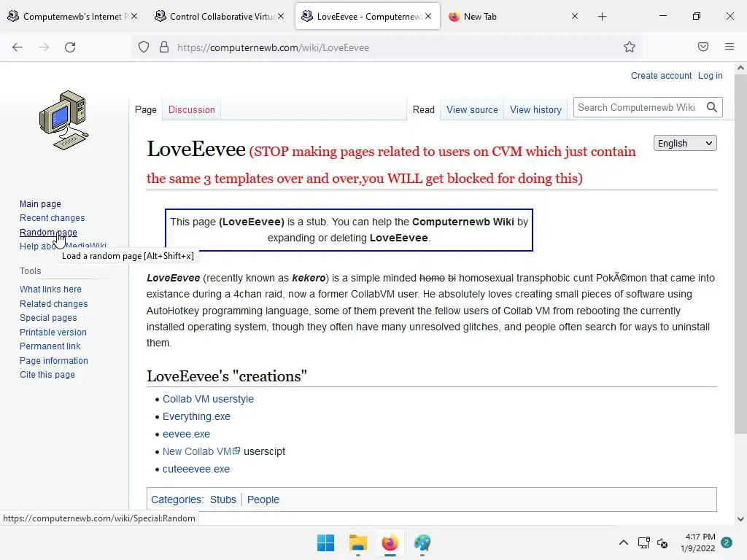The image size is (747, 560).
Task: Open the Paint app in taskbar
Action: tap(422, 542)
